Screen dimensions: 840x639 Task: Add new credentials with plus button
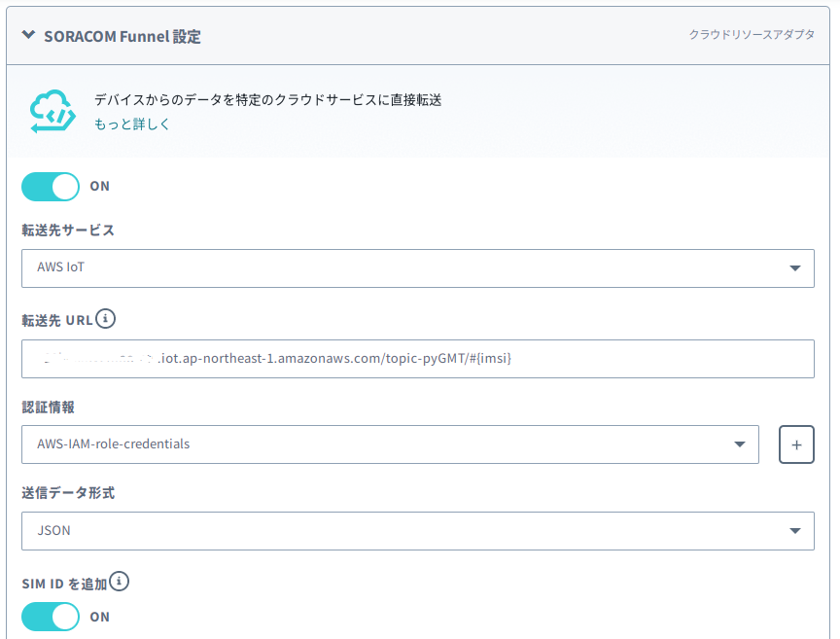tap(796, 444)
